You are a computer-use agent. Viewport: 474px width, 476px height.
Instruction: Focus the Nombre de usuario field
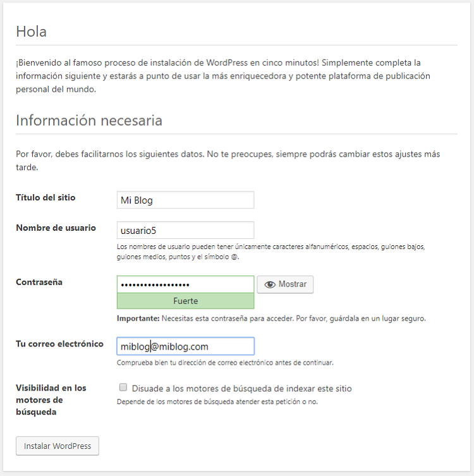click(x=185, y=230)
